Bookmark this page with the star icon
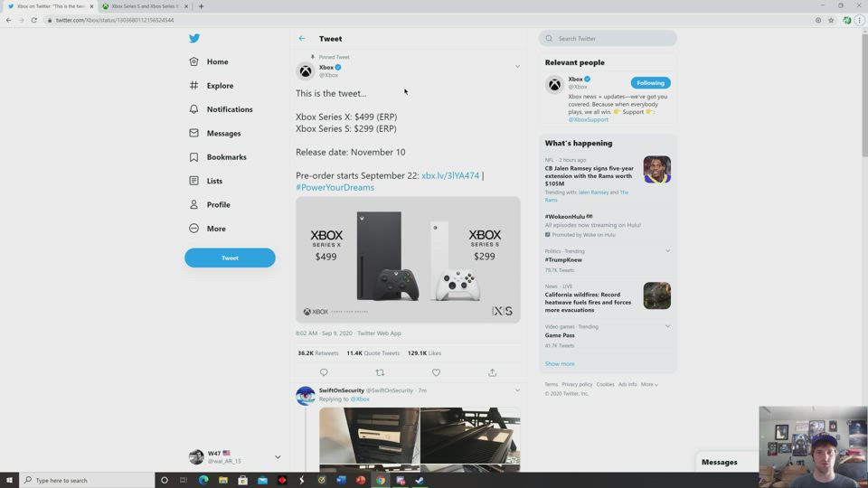This screenshot has height=488, width=868. tap(831, 20)
